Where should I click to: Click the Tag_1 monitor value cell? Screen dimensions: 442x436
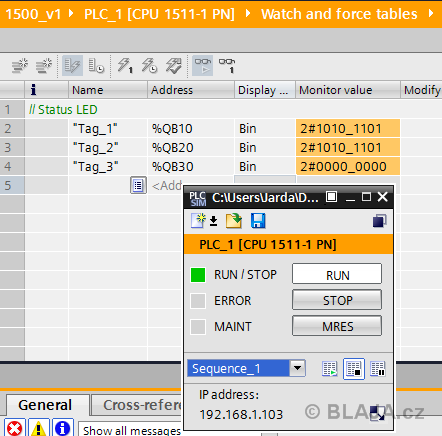(x=348, y=129)
